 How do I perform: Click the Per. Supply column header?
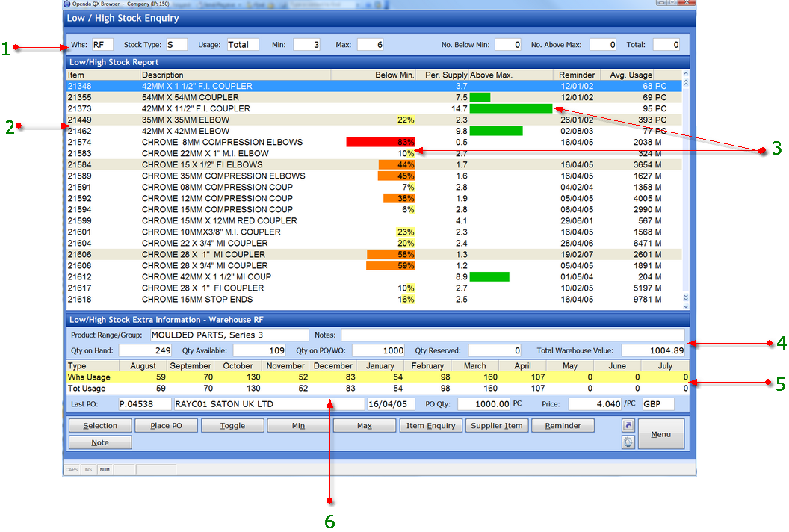[x=443, y=75]
